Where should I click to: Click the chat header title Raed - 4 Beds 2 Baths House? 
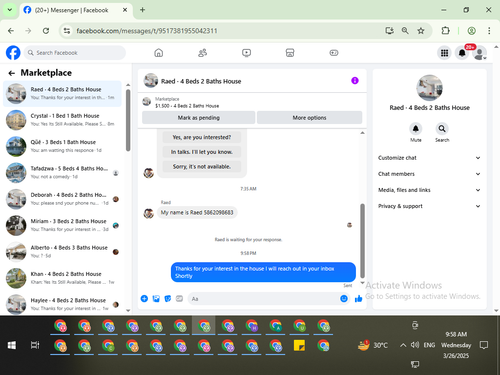(201, 81)
